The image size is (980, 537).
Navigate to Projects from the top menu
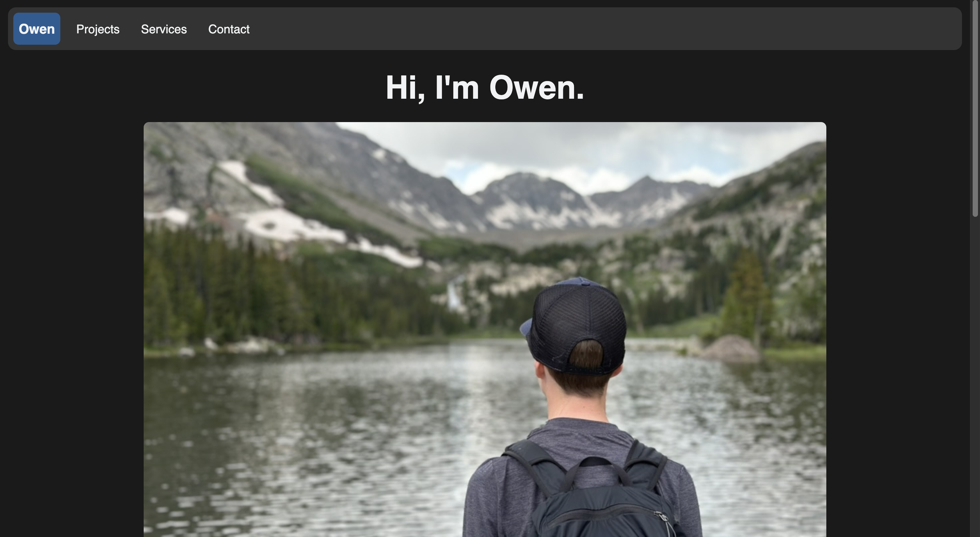(x=98, y=29)
